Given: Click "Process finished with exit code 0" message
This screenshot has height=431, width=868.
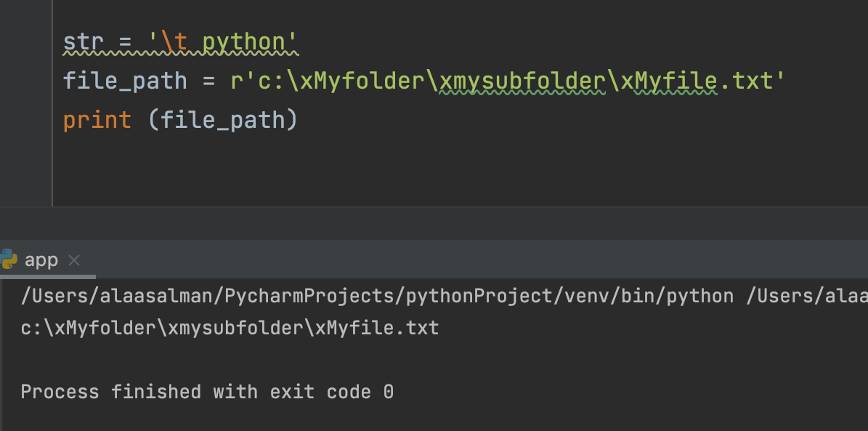Looking at the screenshot, I should [207, 392].
